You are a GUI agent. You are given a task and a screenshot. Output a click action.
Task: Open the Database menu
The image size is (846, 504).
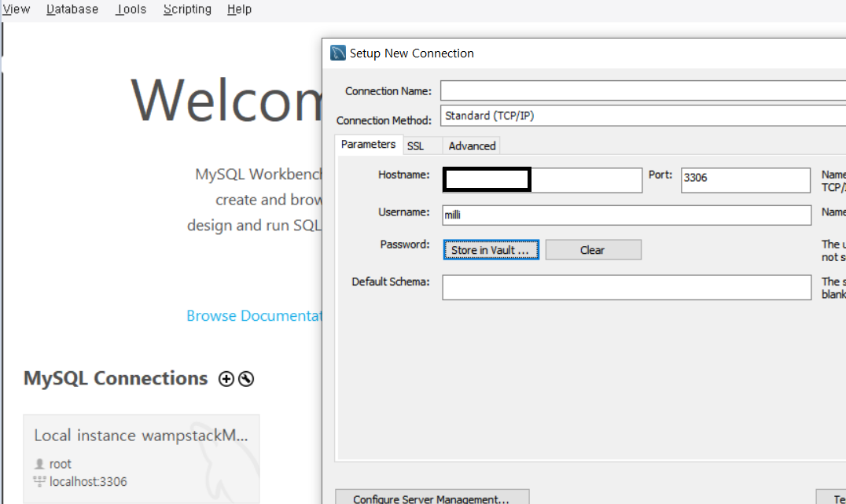(72, 9)
